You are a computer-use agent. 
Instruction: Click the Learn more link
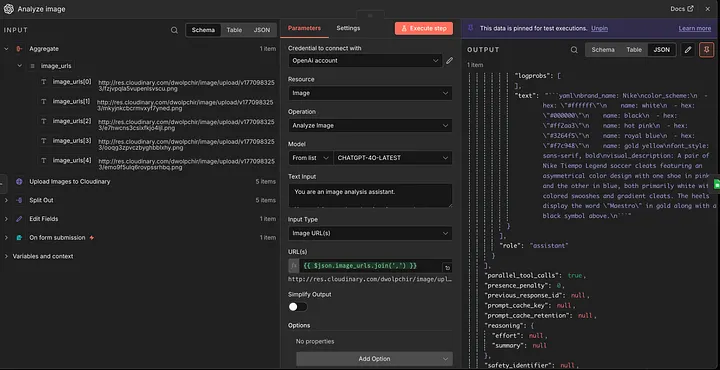tap(695, 28)
